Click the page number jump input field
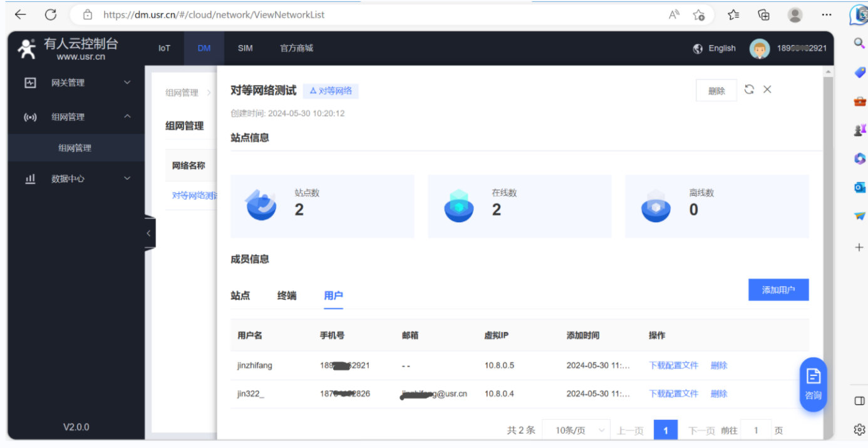This screenshot has width=868, height=448. click(x=756, y=430)
